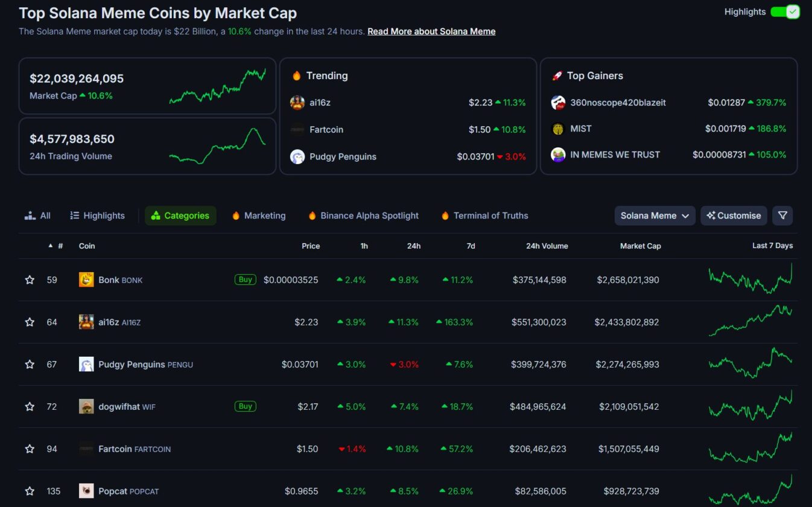Sort by 1h column header
This screenshot has width=812, height=507.
click(x=364, y=246)
